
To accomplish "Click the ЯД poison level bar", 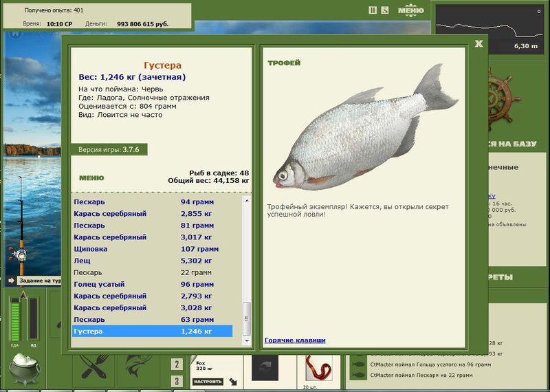I will pyautogui.click(x=34, y=319).
